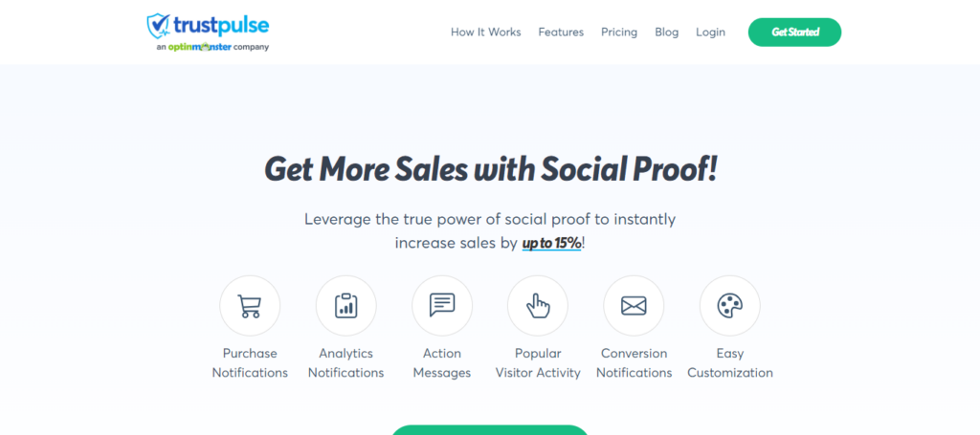Visit the Blog from the navigation
This screenshot has height=435, width=980.
click(x=667, y=32)
